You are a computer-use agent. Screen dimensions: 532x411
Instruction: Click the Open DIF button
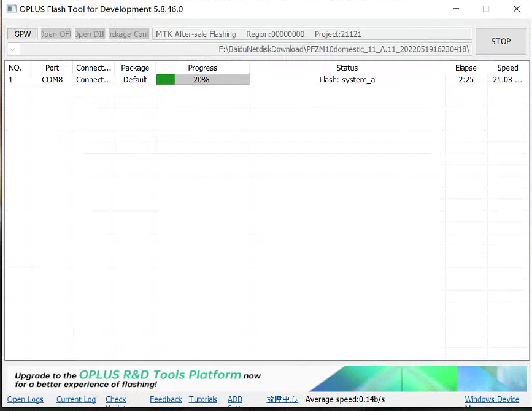tap(90, 34)
